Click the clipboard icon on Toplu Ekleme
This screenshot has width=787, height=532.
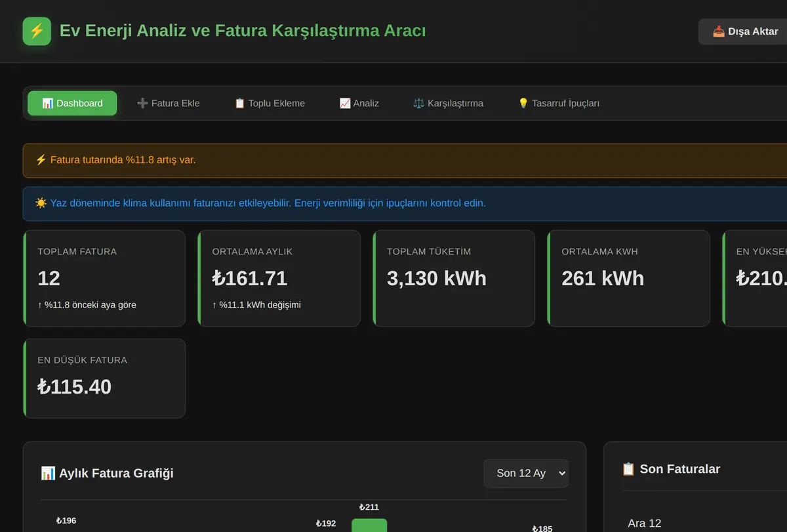239,103
